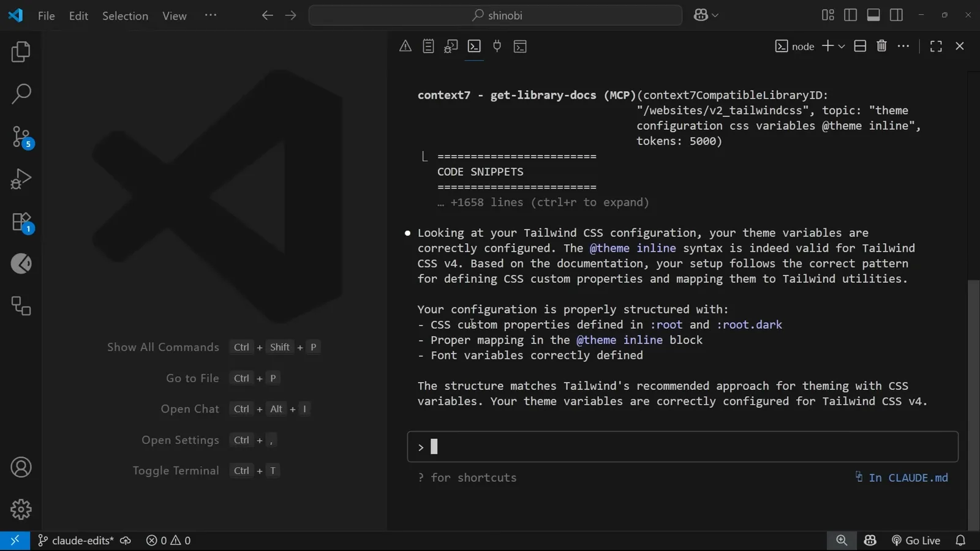Open Extensions view with 1 update
The image size is (980, 551).
[x=22, y=222]
